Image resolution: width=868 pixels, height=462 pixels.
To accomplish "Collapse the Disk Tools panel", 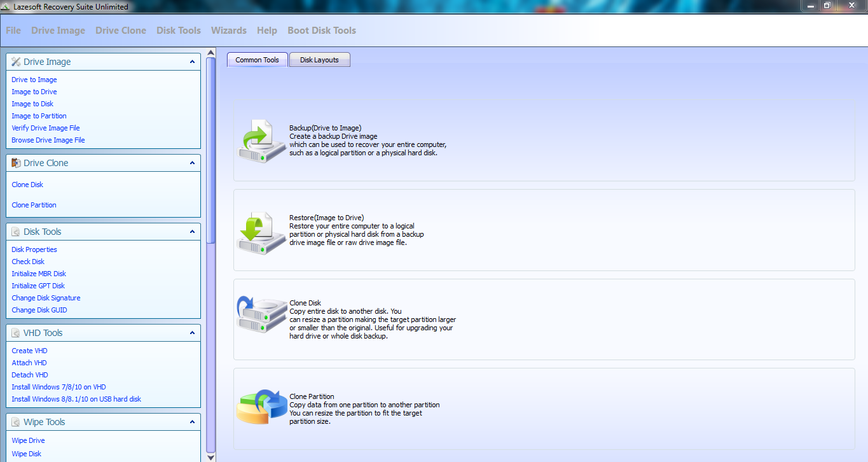I will click(192, 232).
